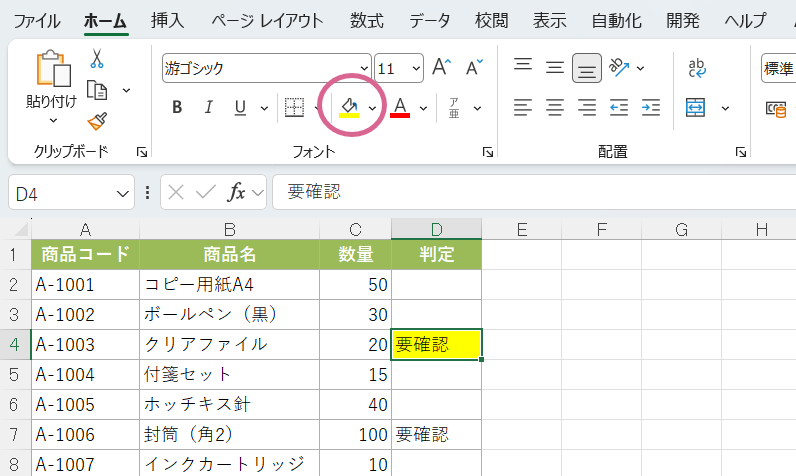
Task: Open the 游ゴシック font name dropdown
Action: pos(364,68)
